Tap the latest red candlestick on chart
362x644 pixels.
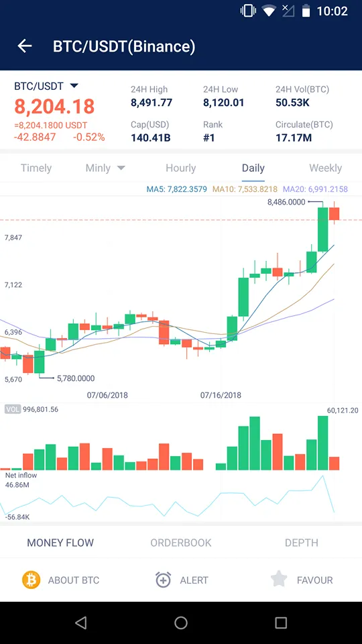pyautogui.click(x=334, y=213)
